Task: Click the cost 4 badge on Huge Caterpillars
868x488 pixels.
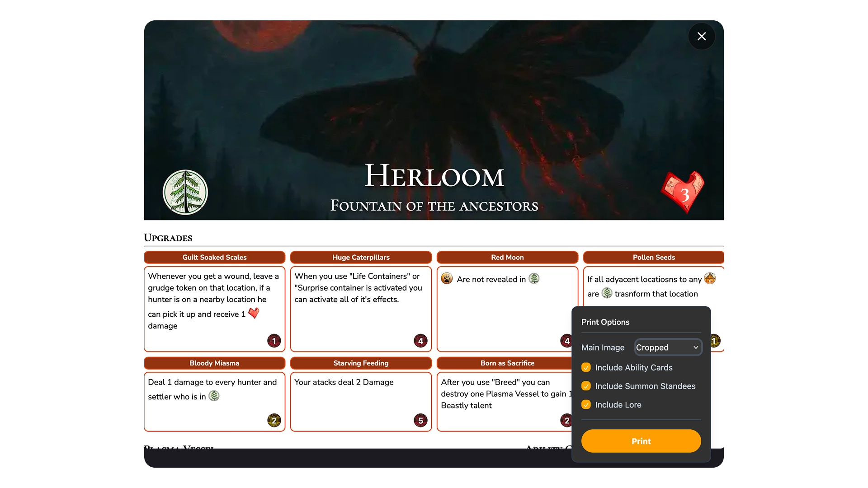Action: tap(420, 341)
